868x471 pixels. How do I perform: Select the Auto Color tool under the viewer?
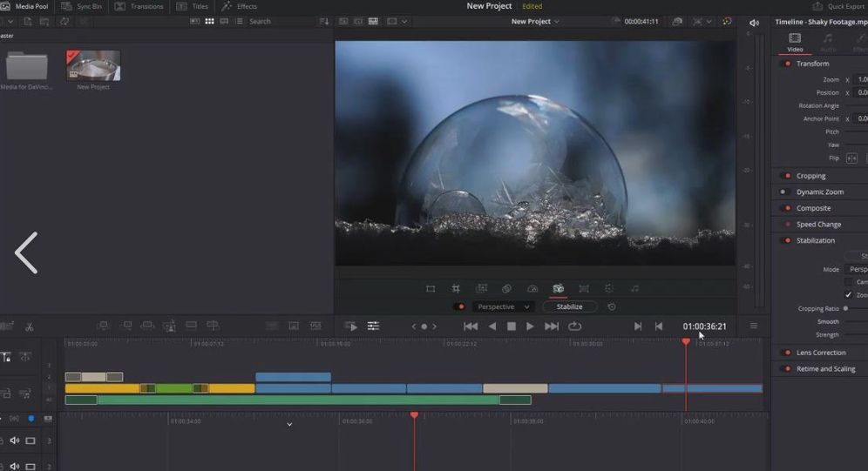[609, 288]
